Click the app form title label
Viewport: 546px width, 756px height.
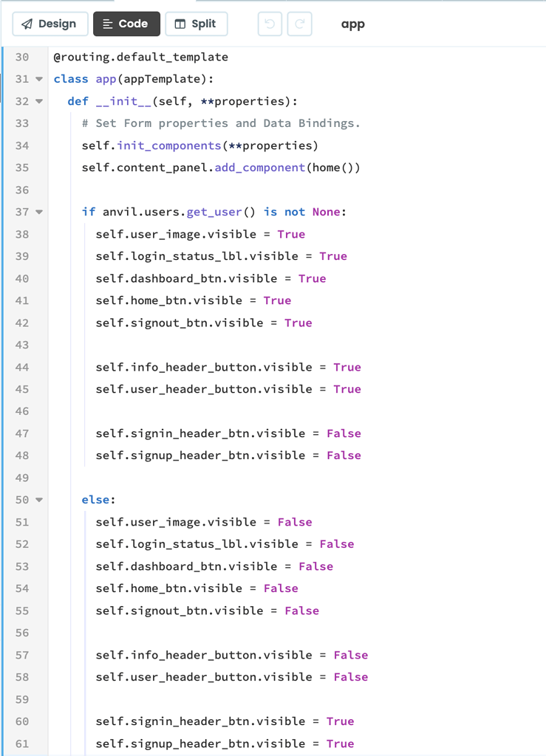(353, 24)
